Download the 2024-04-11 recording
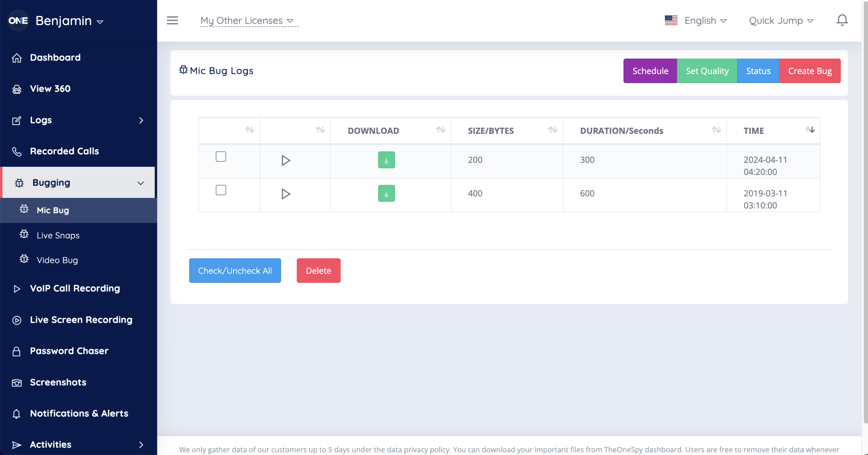The width and height of the screenshot is (868, 455). (x=386, y=160)
